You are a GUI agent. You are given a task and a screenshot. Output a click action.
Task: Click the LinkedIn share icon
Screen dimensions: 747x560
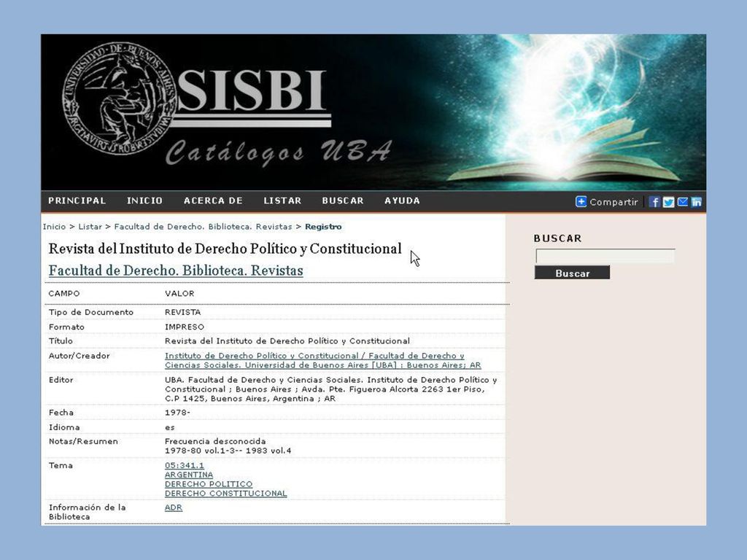(x=696, y=202)
